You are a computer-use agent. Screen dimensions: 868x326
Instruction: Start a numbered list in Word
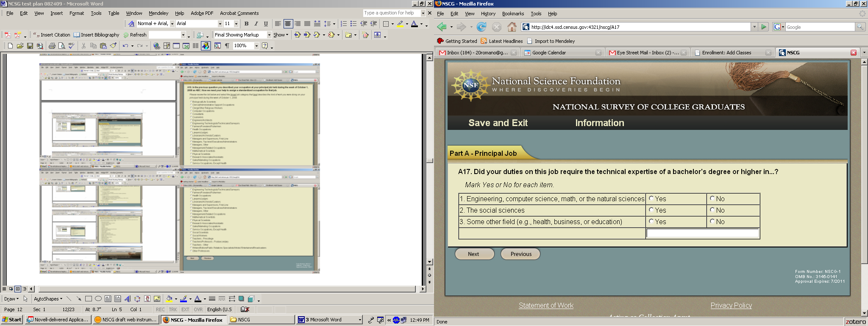coord(344,24)
